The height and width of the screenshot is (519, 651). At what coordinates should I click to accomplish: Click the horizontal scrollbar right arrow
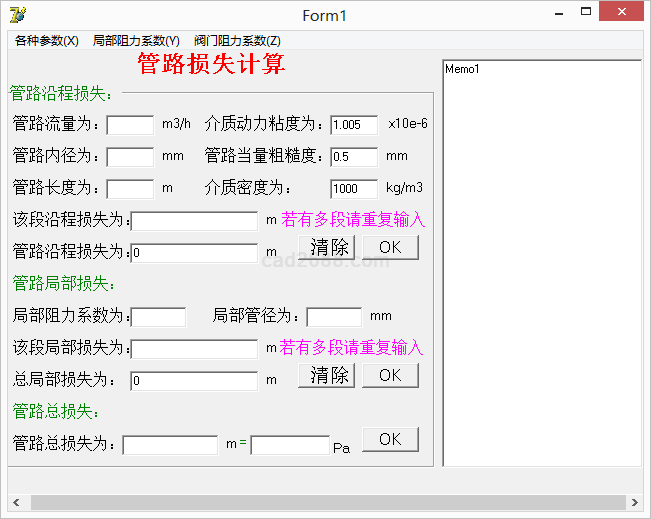pyautogui.click(x=634, y=502)
